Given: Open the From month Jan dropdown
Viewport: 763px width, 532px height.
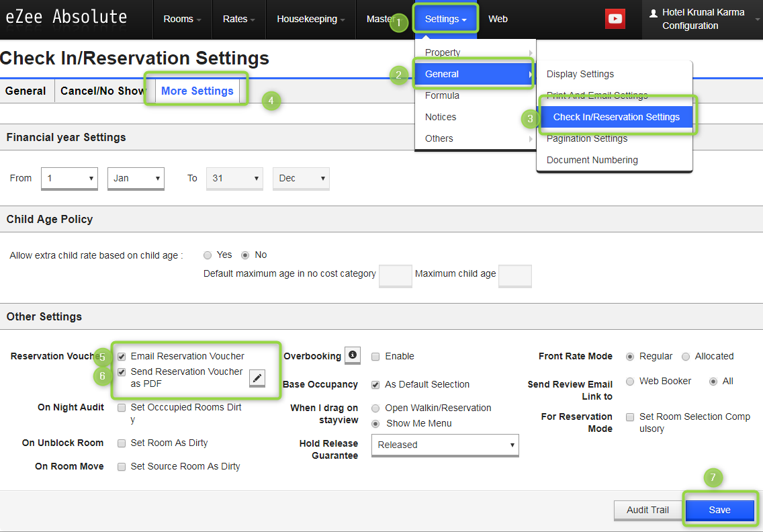Looking at the screenshot, I should (136, 179).
